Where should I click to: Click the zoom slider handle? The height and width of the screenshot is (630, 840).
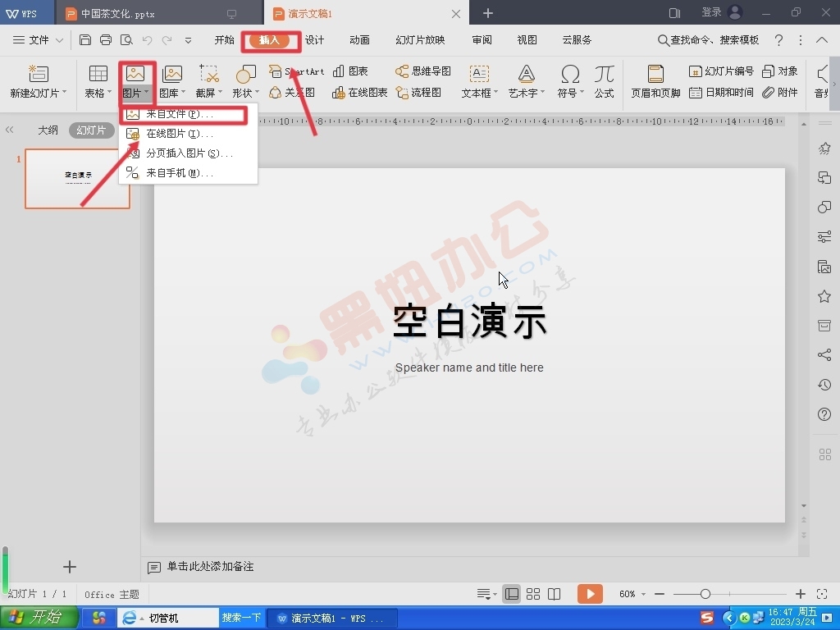coord(705,594)
